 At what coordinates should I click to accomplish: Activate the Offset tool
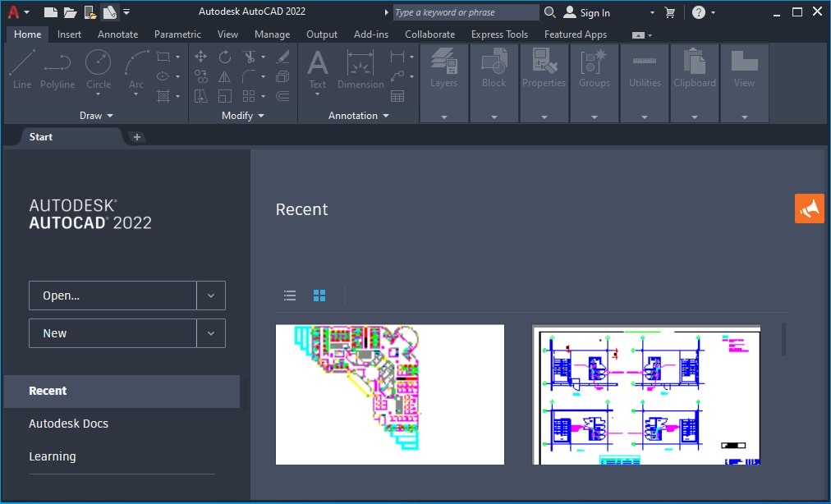pyautogui.click(x=282, y=96)
